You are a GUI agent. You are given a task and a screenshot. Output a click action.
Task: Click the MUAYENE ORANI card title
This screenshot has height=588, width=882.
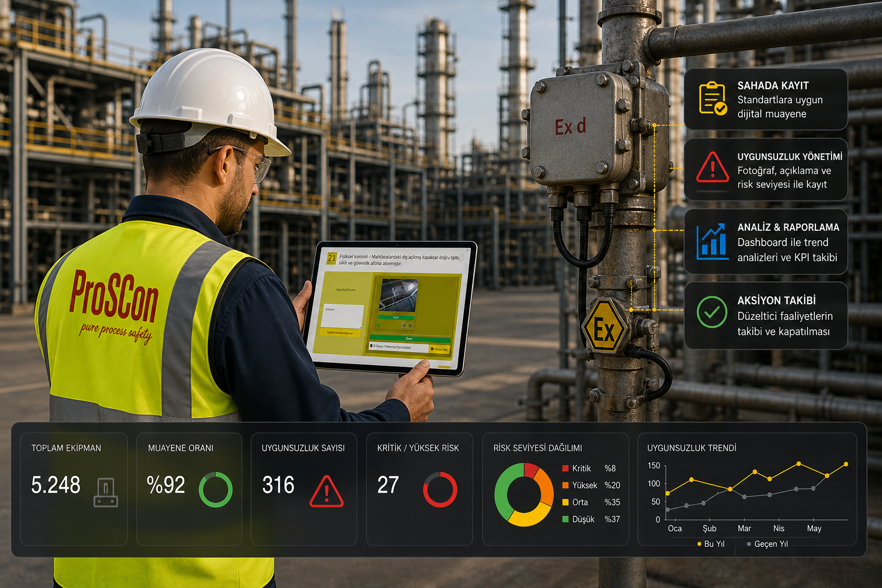181,448
